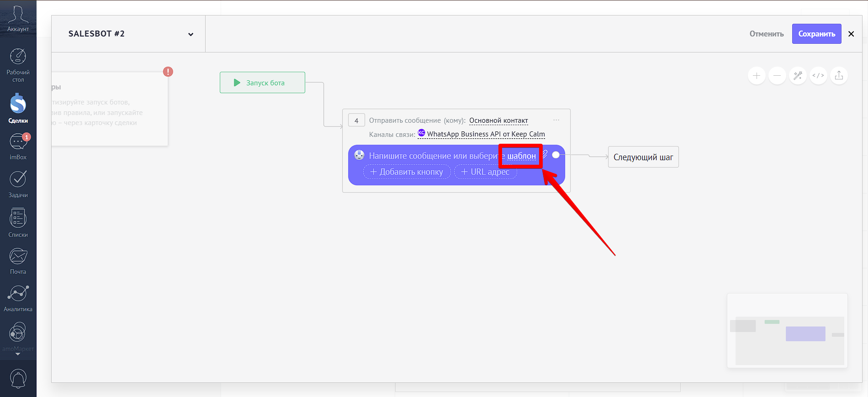
Task: Open Списки lists section
Action: tap(18, 223)
